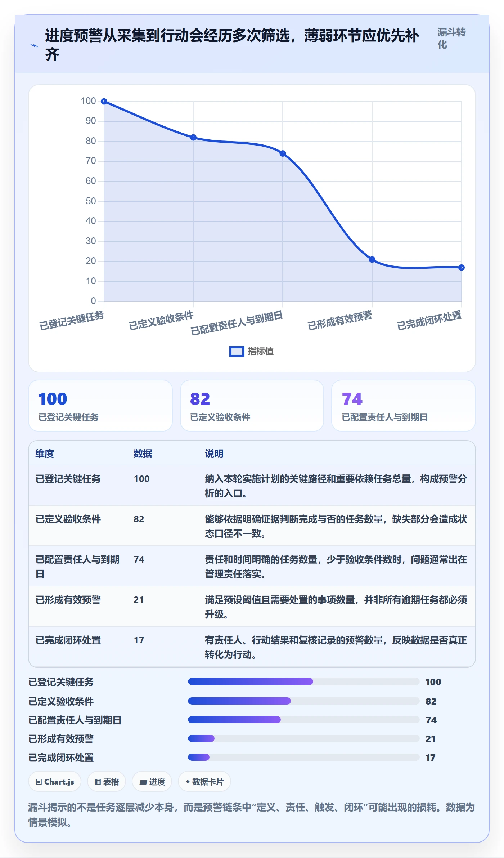
Task: Click the progress bar ending in 82
Action: [304, 701]
